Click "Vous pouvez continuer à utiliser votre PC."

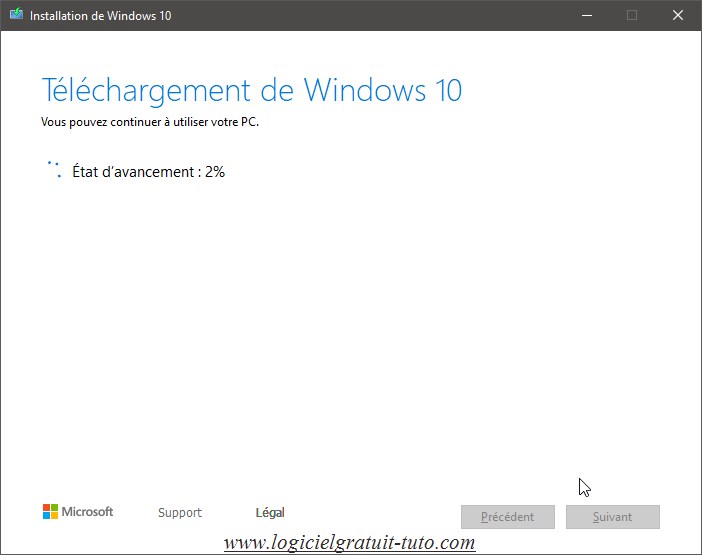pyautogui.click(x=150, y=122)
